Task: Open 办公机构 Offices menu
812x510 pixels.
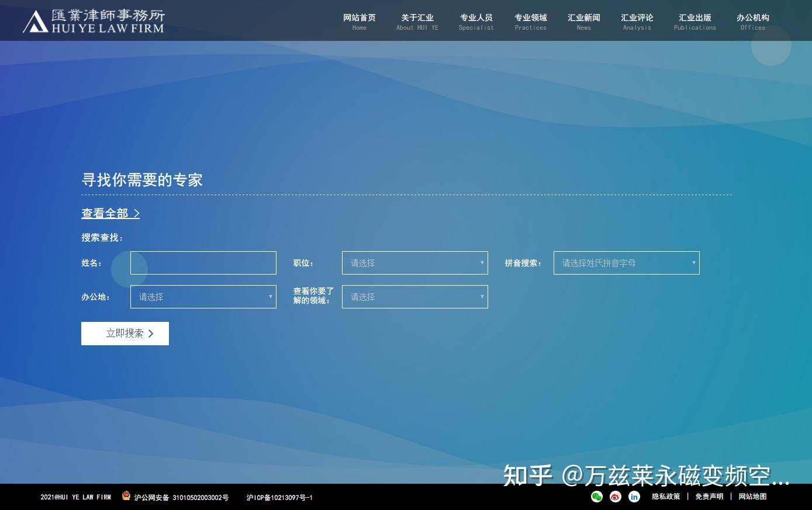Action: click(753, 22)
